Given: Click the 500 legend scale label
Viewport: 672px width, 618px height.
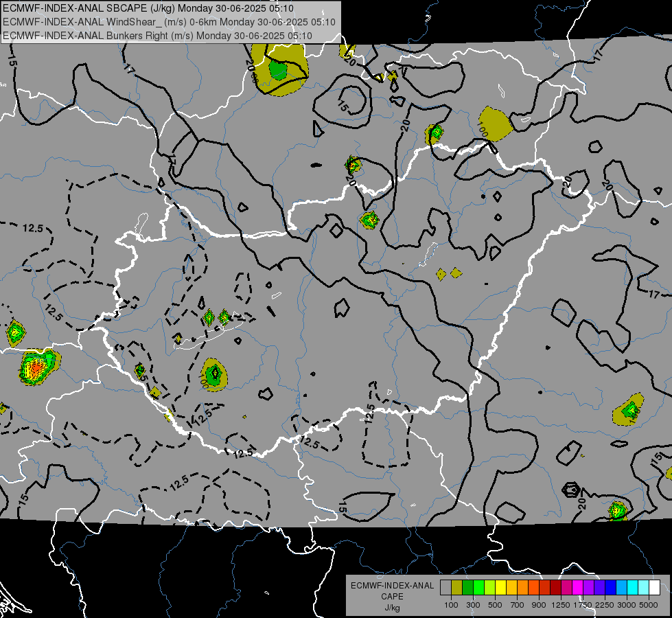Looking at the screenshot, I should (495, 605).
